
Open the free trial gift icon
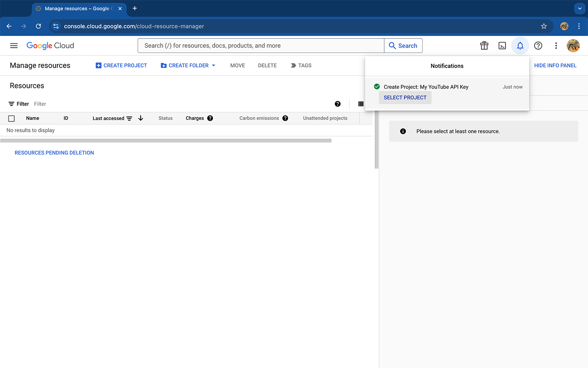(484, 46)
